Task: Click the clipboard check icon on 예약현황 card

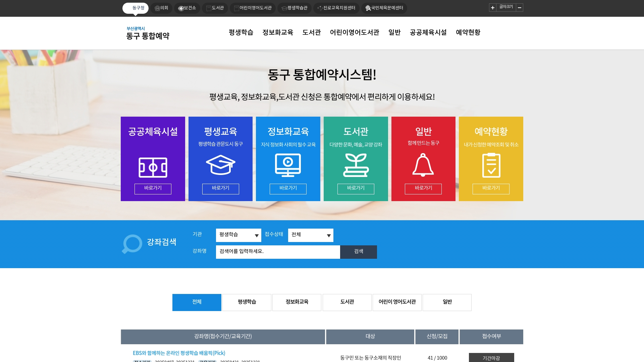Action: (x=491, y=165)
